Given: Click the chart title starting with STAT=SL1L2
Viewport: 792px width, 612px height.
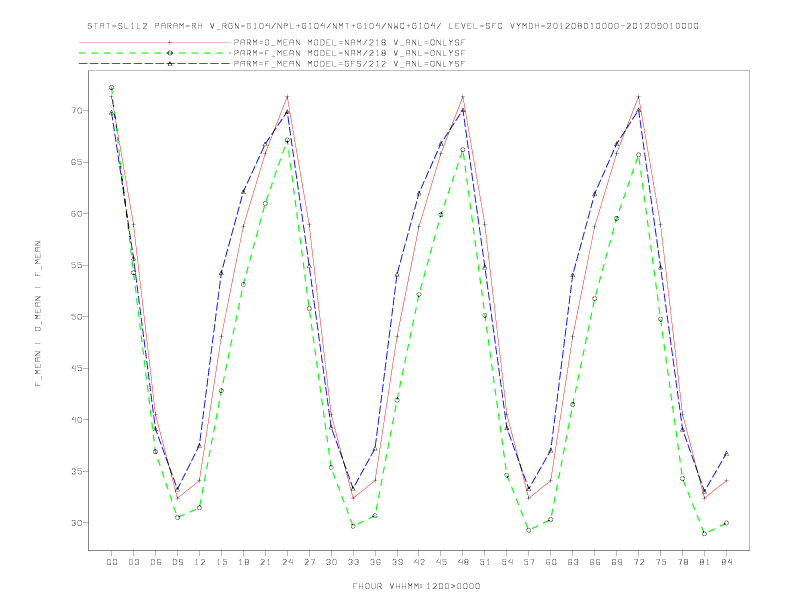Looking at the screenshot, I should (x=393, y=26).
